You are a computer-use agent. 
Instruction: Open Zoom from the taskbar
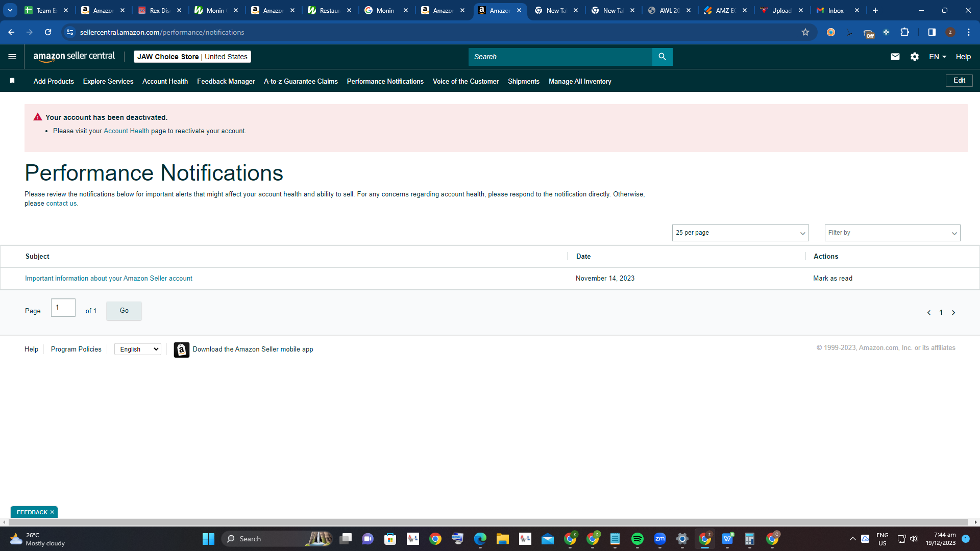click(x=660, y=539)
